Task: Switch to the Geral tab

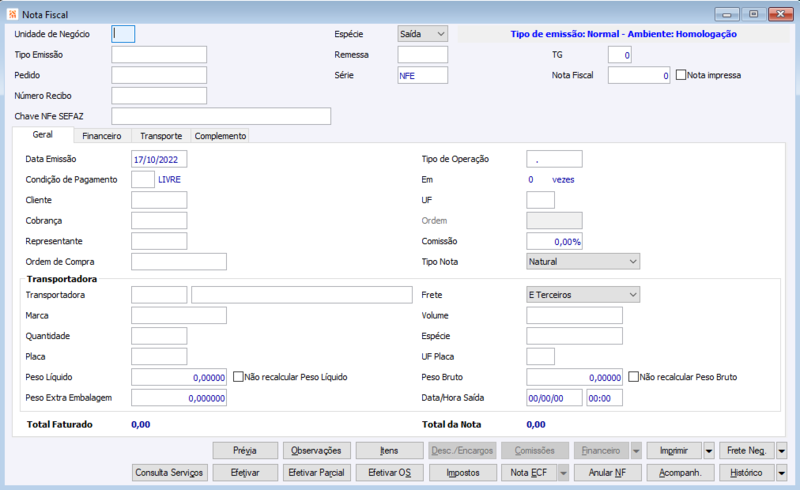Action: (43, 135)
